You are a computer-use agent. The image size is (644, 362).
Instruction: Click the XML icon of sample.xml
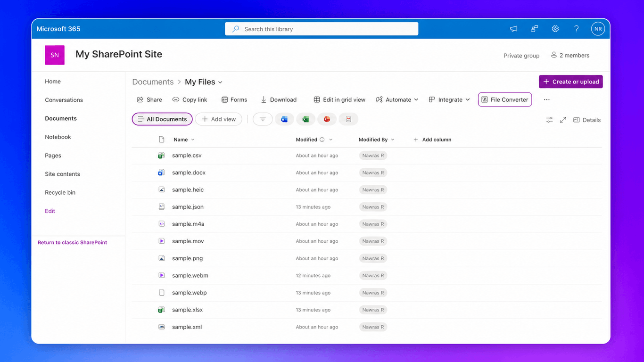[162, 327]
